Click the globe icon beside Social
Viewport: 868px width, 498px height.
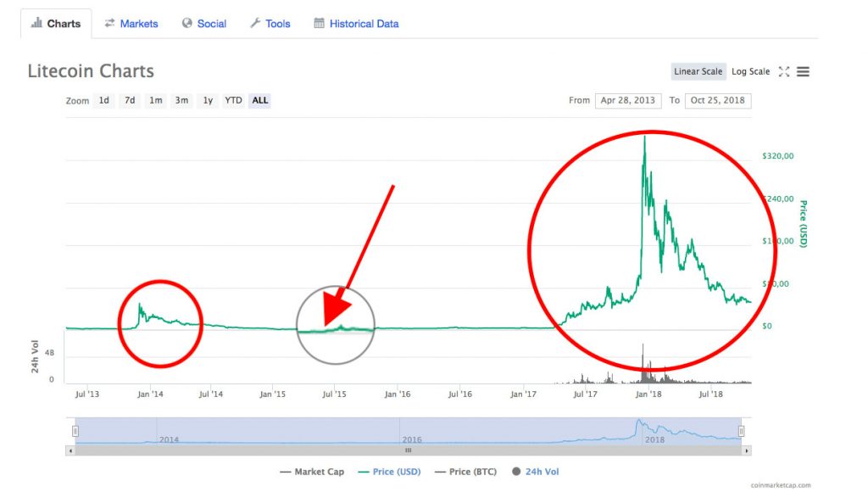tap(187, 23)
